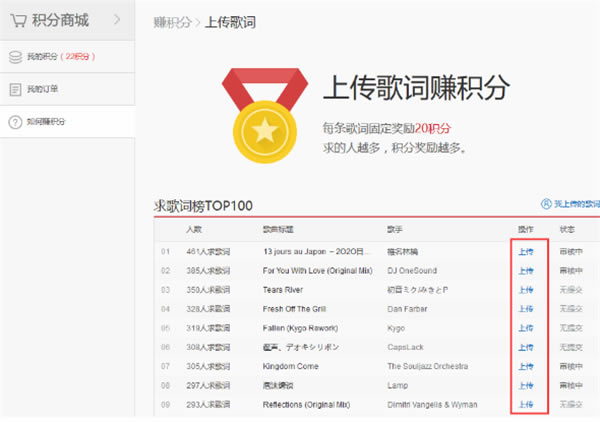
Task: Select song title 13 jours au Japon
Action: pyautogui.click(x=316, y=252)
